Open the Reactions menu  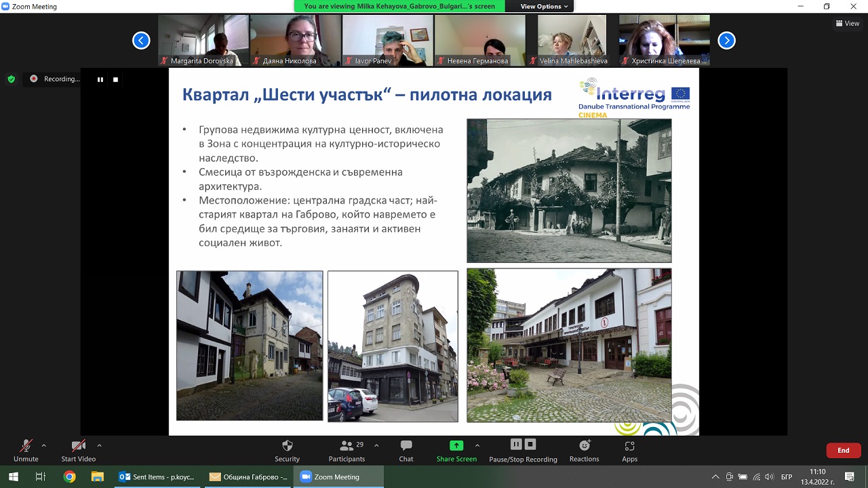[x=584, y=450]
